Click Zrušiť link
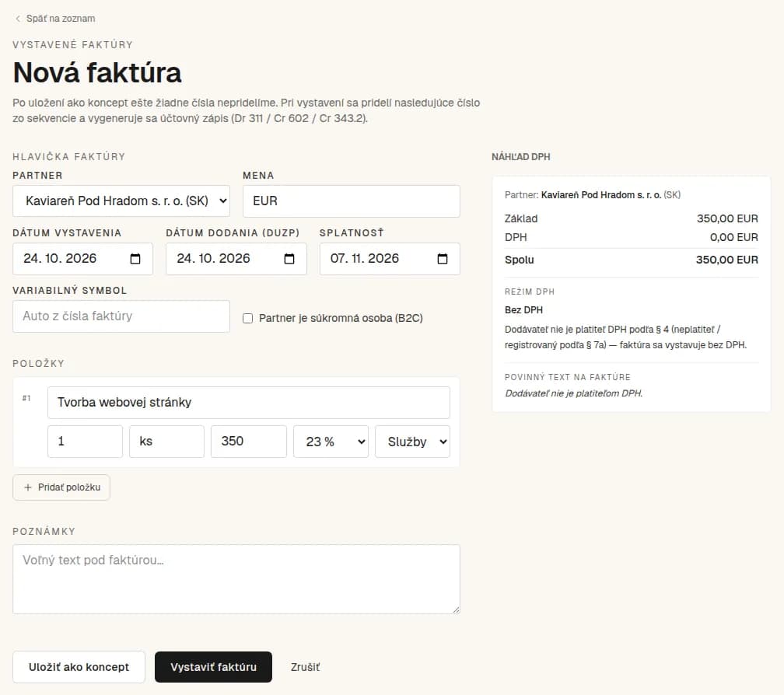The image size is (784, 695). coord(305,667)
